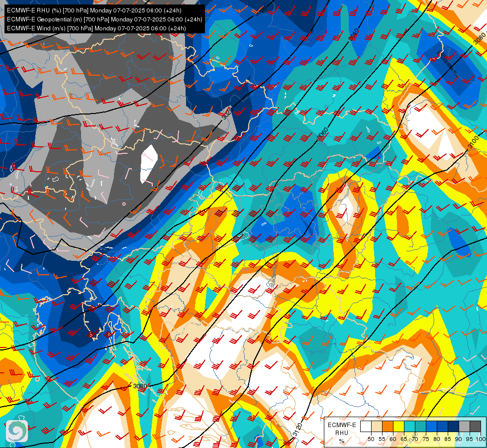The image size is (487, 448).
Task: Click the legend label 80
Action: point(437,439)
